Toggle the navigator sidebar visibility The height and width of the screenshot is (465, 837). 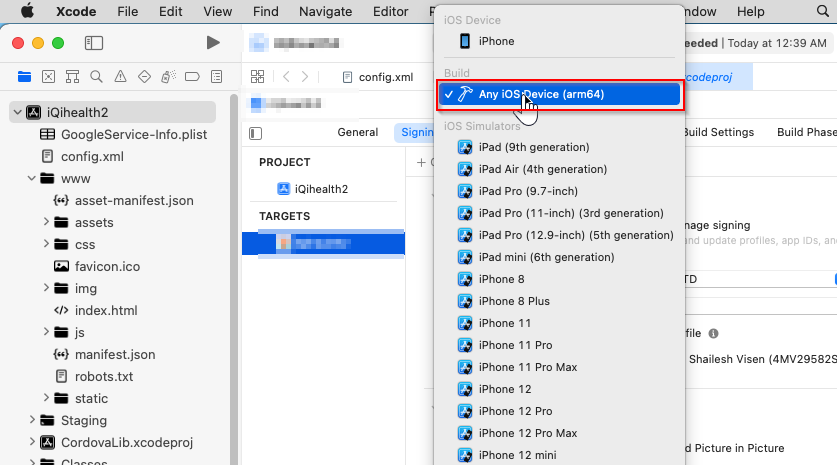94,43
